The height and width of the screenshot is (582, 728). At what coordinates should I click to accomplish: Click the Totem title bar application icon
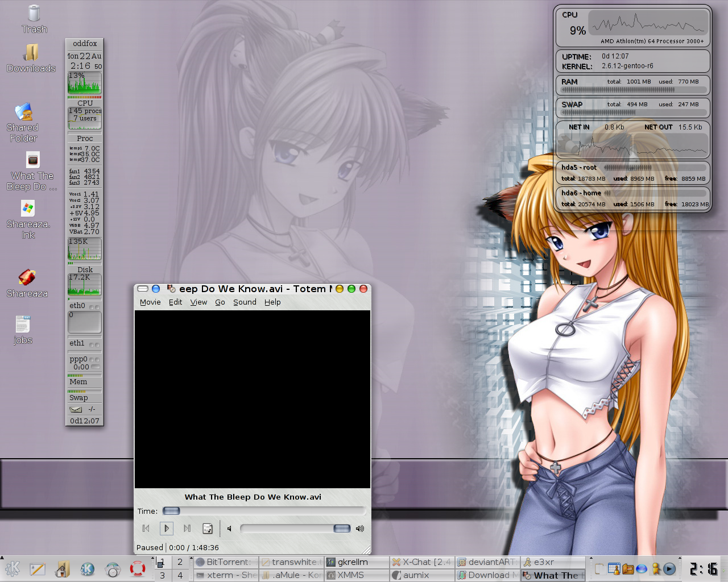pos(171,289)
